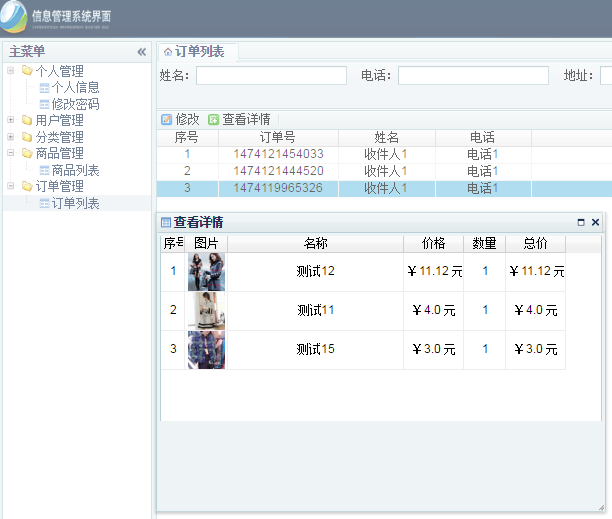This screenshot has height=519, width=612.
Task: Click the system logo in header
Action: point(13,16)
